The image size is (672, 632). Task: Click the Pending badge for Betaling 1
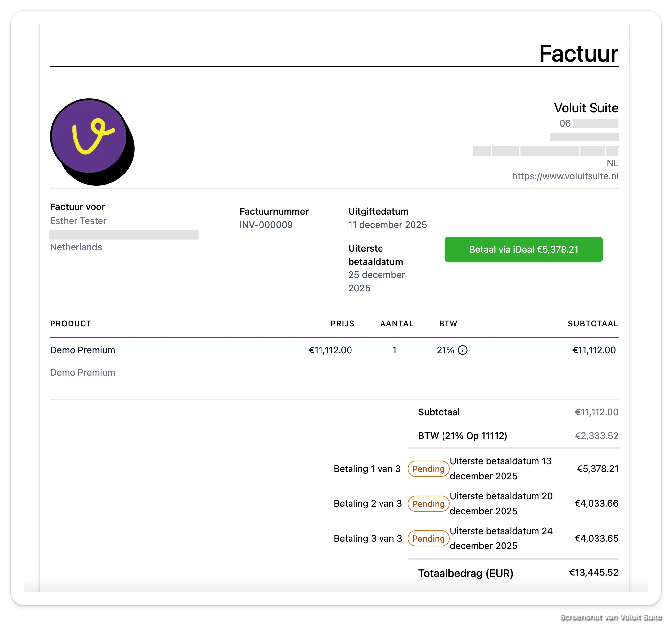point(428,469)
